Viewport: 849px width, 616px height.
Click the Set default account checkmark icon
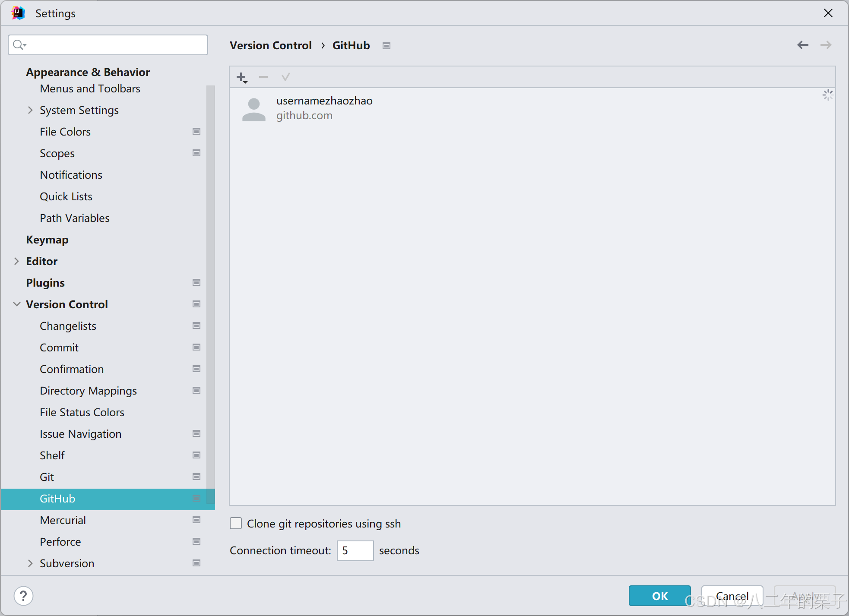[285, 77]
